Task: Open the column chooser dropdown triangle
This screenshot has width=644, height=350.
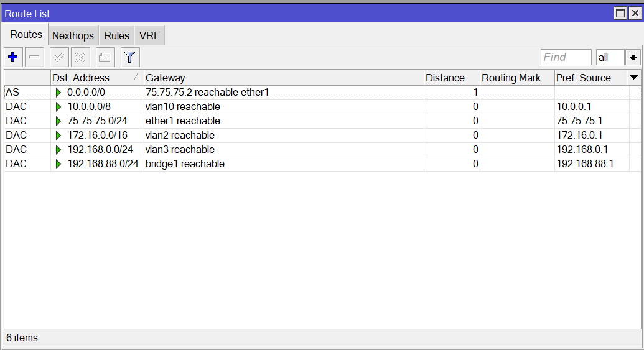Action: point(633,78)
